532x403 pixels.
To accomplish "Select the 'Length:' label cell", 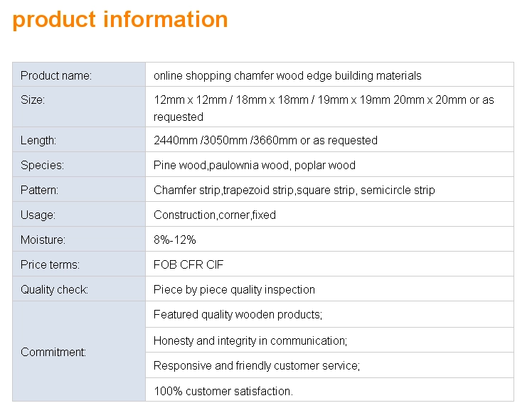I will click(x=79, y=139).
